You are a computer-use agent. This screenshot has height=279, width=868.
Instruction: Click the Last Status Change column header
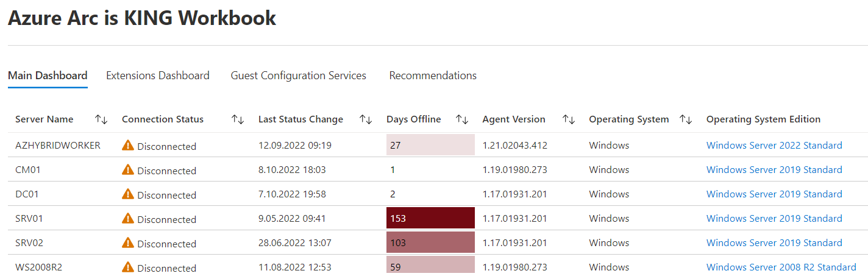301,119
